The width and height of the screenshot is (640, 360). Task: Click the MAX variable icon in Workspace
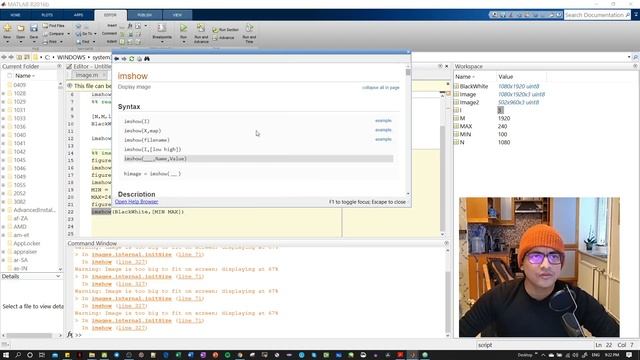click(456, 126)
